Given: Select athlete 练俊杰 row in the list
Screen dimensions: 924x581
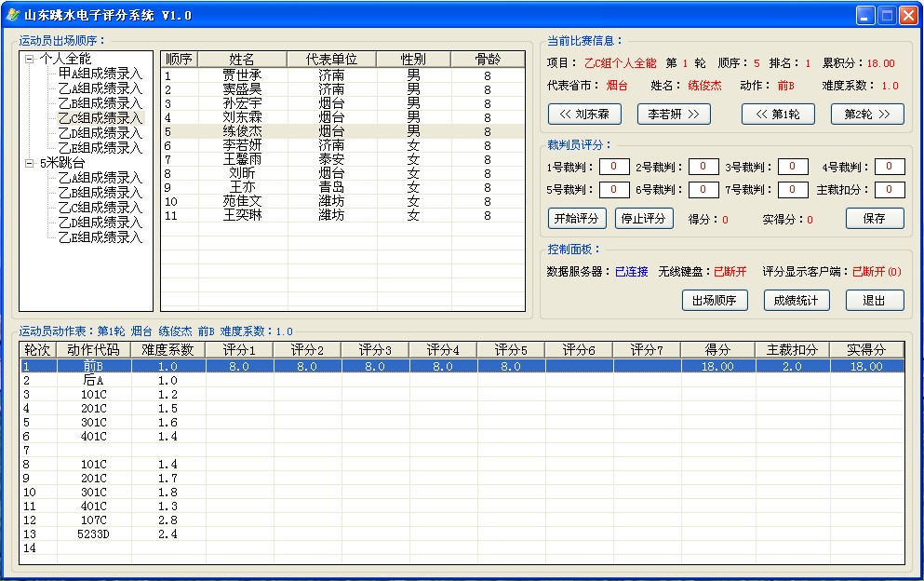Looking at the screenshot, I should click(343, 131).
